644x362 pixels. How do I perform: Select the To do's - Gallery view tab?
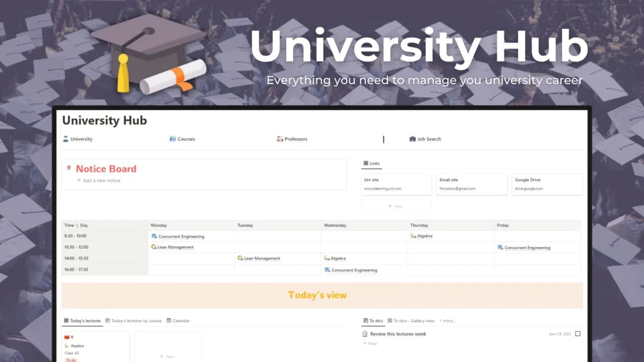[411, 321]
